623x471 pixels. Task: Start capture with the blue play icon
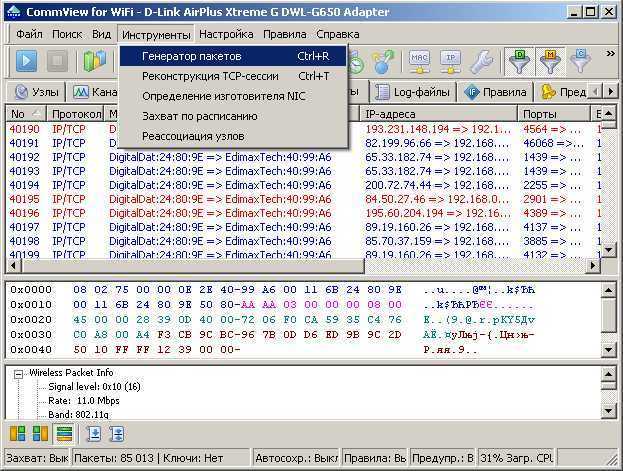(x=26, y=61)
